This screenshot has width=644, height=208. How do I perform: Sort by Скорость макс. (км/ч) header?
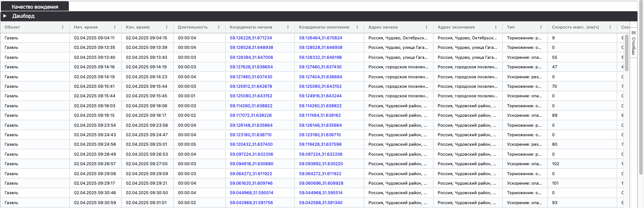pyautogui.click(x=576, y=27)
